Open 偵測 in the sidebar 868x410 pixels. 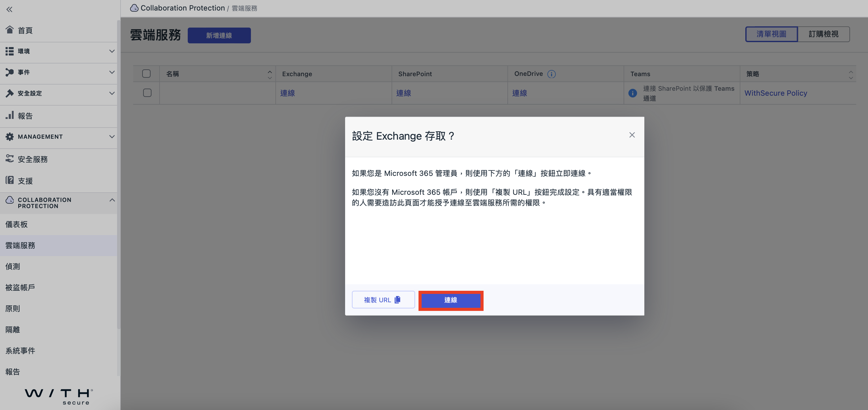tap(59, 267)
